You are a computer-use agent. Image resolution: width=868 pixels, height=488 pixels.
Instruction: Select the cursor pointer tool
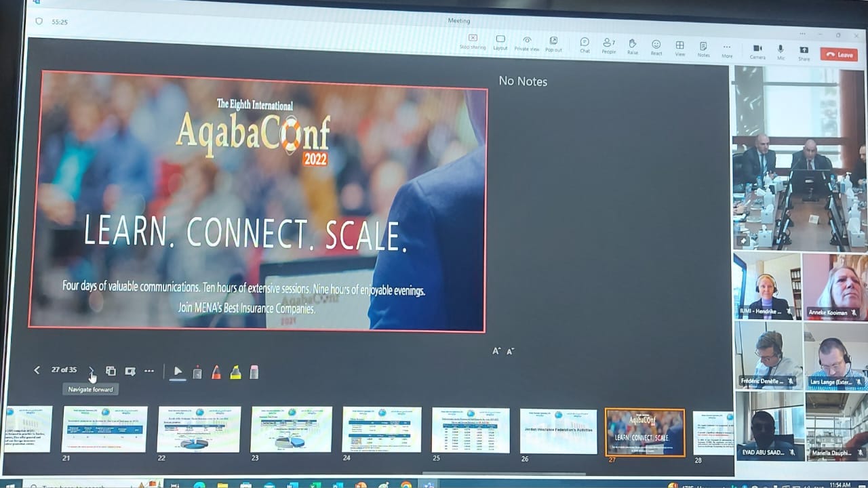coord(178,371)
